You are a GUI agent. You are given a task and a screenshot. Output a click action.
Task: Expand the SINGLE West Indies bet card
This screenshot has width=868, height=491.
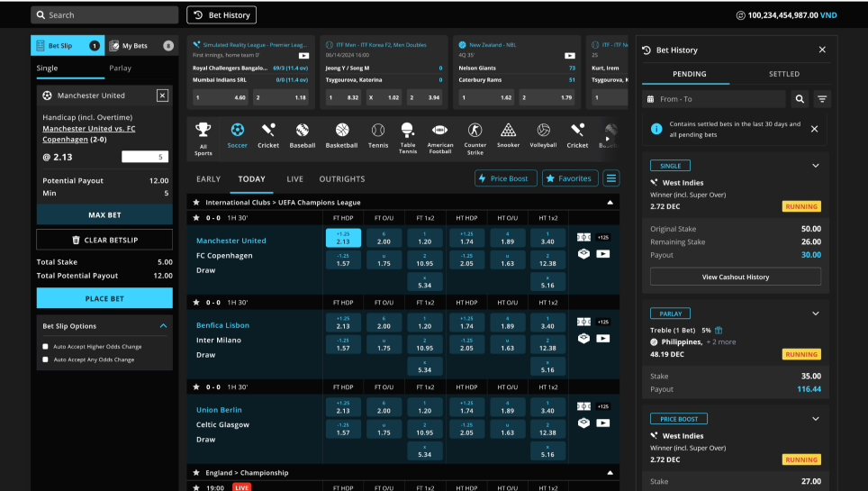(x=816, y=166)
